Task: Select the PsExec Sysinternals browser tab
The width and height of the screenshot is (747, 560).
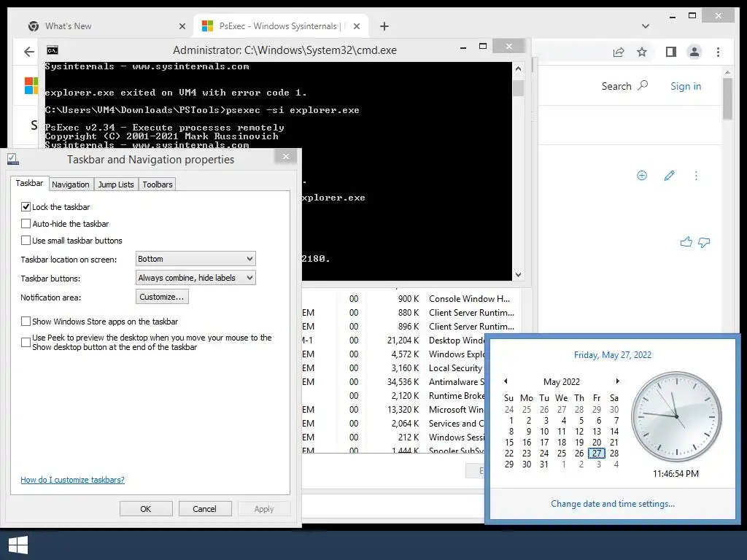Action: tap(281, 26)
